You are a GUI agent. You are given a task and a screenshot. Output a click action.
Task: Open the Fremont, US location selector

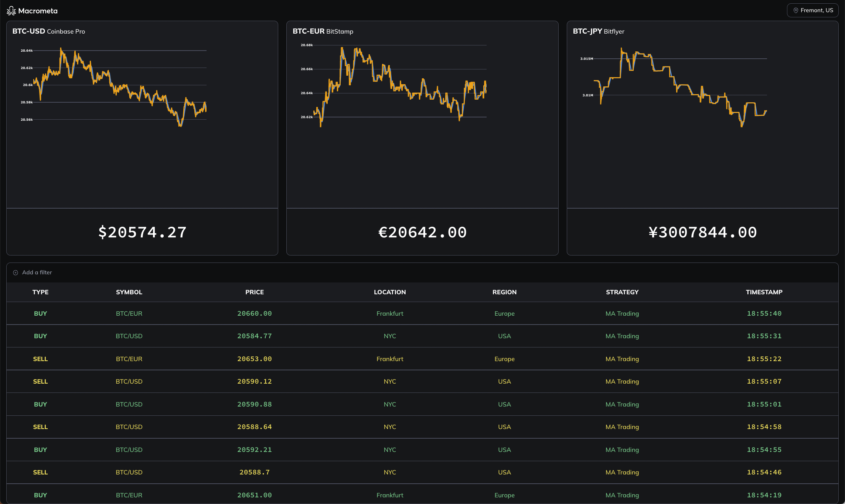point(812,10)
